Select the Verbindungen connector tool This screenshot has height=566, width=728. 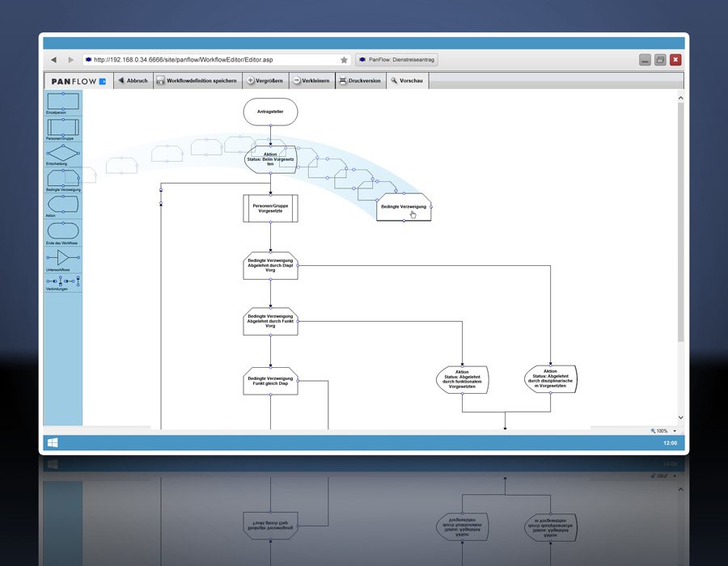coord(62,281)
